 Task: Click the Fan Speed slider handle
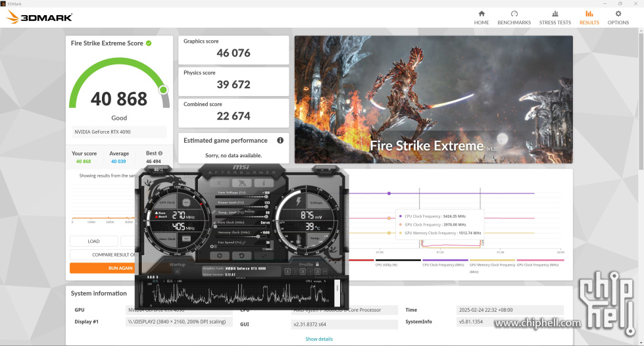(x=215, y=247)
